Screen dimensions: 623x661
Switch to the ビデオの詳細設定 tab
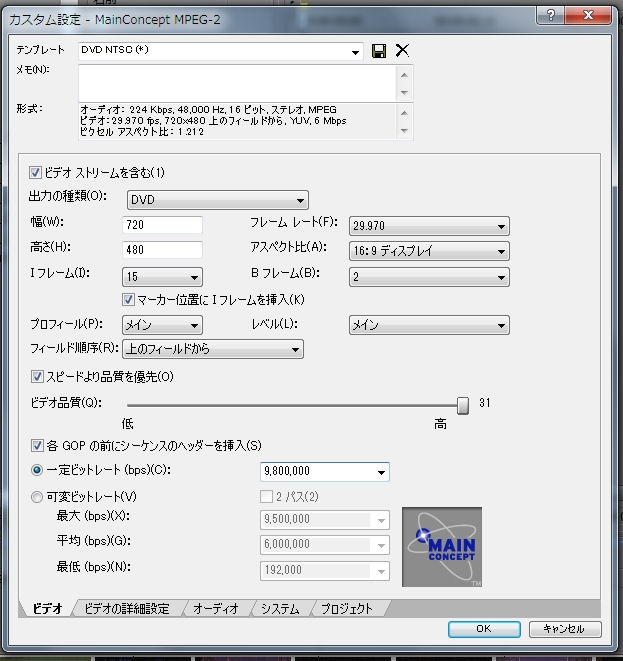127,608
